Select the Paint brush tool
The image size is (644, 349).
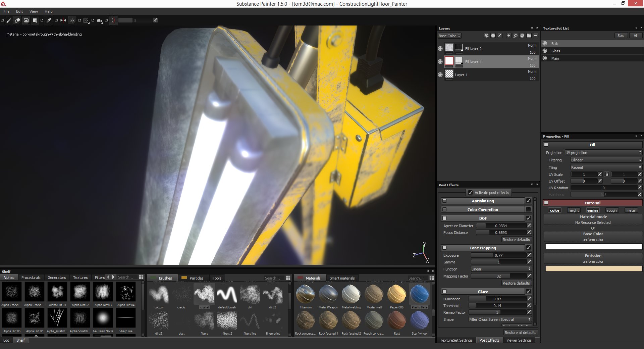[8, 20]
